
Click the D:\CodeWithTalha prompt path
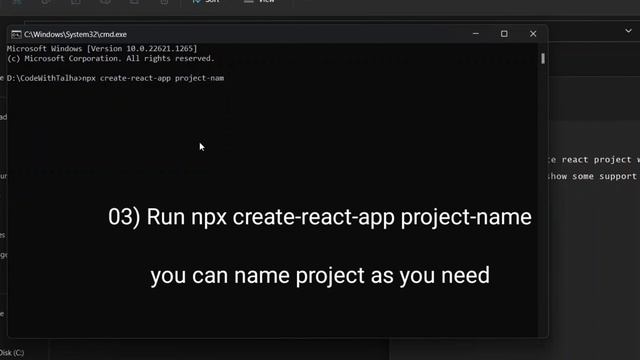pyautogui.click(x=44, y=78)
